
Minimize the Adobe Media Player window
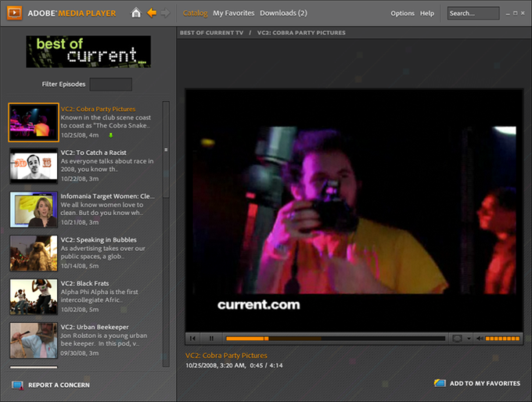(x=508, y=13)
